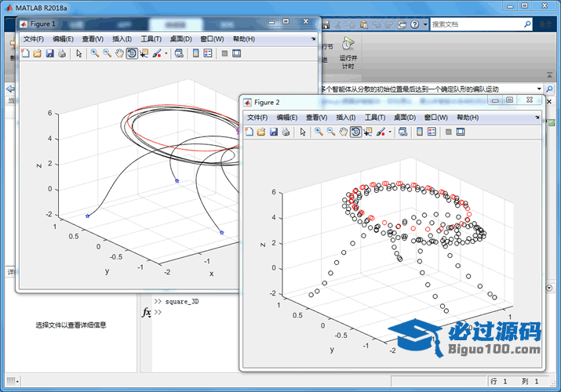Click Link Plot icon in Figure 1

pyautogui.click(x=179, y=53)
